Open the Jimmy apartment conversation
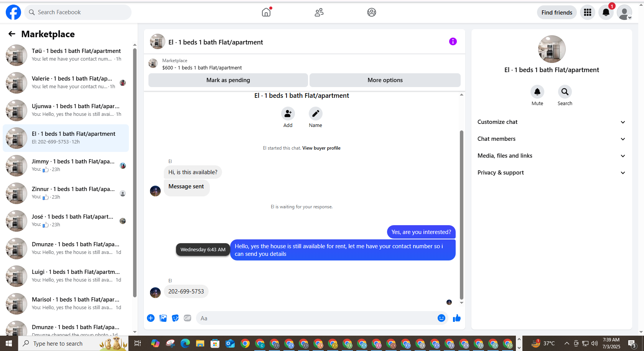Screen dimensions: 644x351 [x=66, y=166]
